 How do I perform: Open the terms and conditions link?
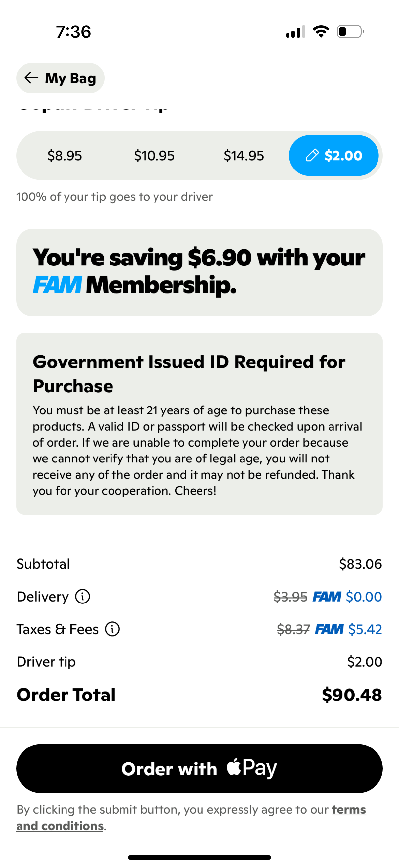tap(348, 810)
